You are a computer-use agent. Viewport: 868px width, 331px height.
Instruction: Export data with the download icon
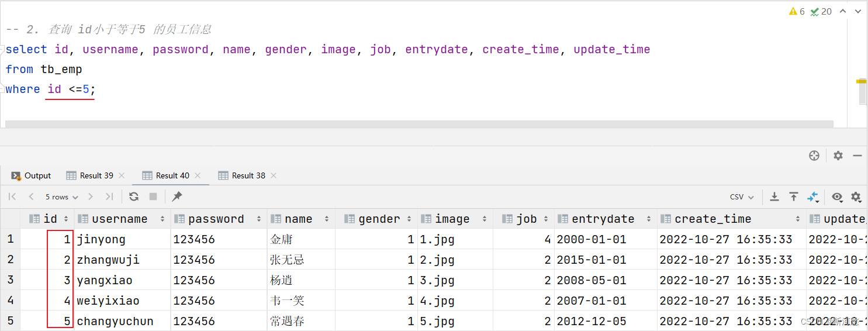(x=774, y=196)
